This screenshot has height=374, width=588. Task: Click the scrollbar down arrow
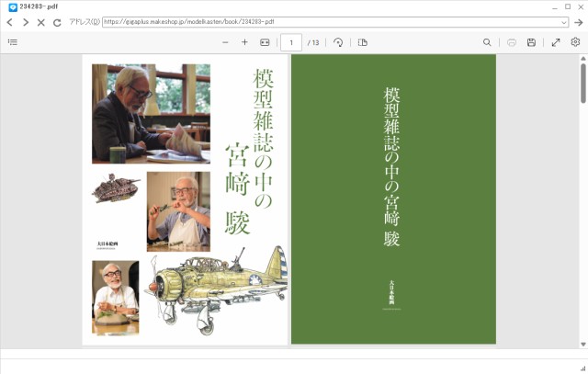583,344
